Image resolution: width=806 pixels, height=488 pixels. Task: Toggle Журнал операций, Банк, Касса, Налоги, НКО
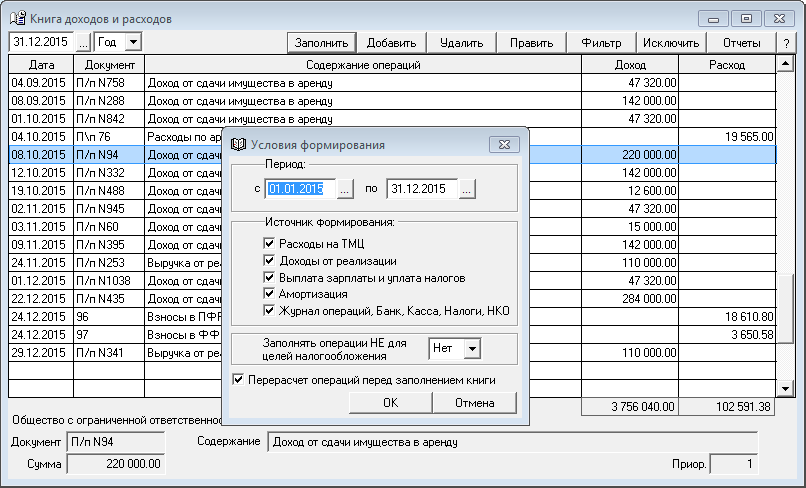pyautogui.click(x=269, y=311)
